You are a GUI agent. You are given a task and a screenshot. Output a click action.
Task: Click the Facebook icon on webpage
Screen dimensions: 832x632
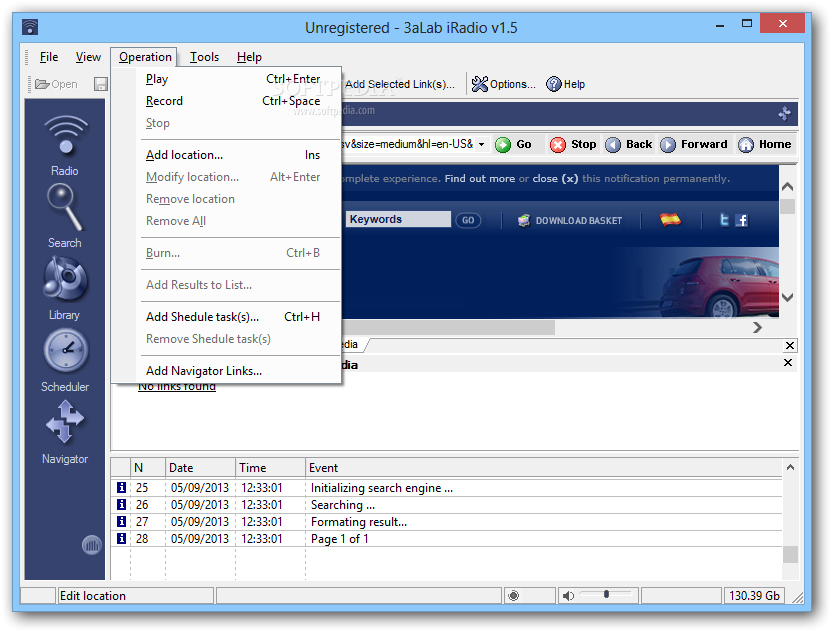pos(742,220)
